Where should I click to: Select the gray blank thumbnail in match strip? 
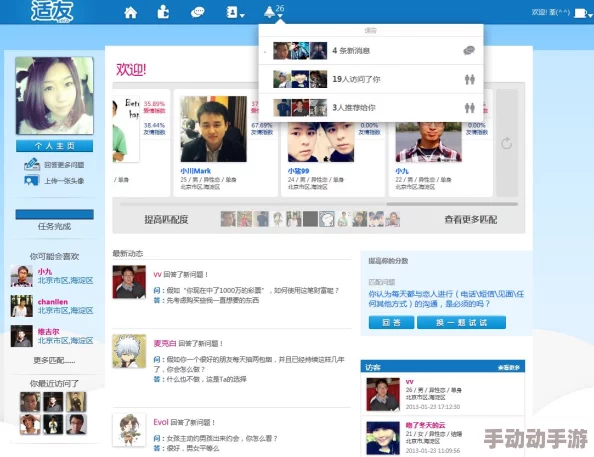click(x=310, y=219)
